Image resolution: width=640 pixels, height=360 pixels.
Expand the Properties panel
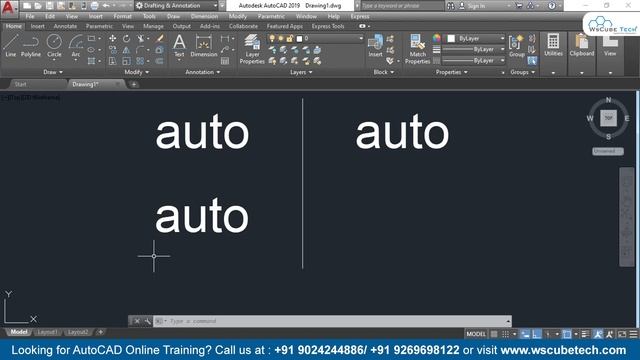point(451,72)
